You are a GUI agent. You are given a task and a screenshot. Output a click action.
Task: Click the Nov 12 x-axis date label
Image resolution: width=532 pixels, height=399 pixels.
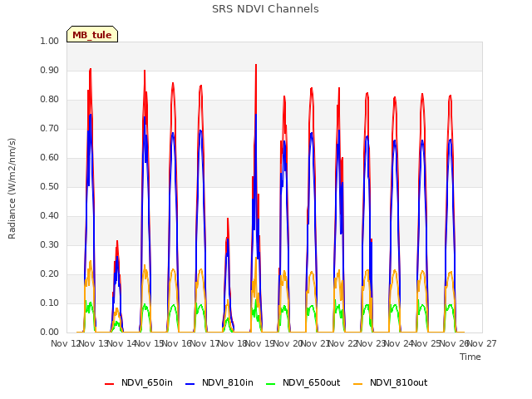pyautogui.click(x=65, y=343)
